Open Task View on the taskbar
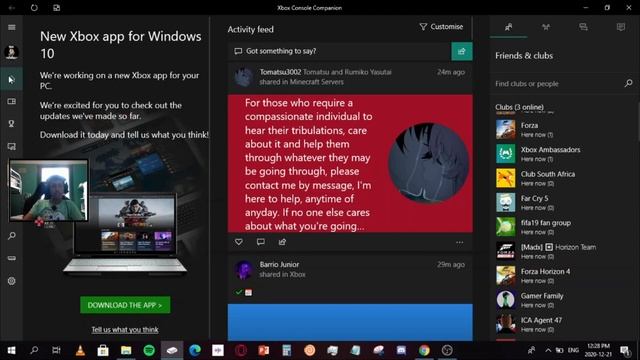 [x=56, y=350]
